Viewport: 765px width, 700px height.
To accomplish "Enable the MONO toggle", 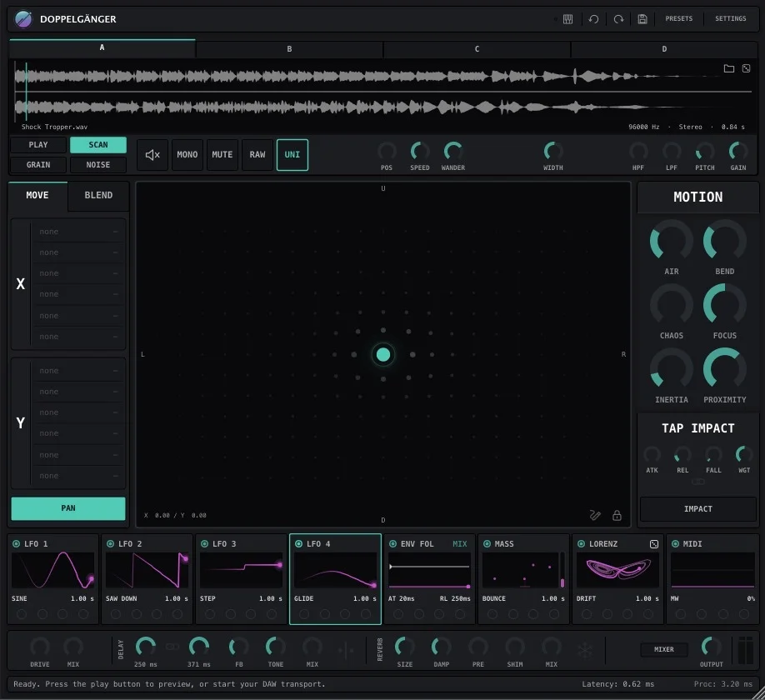I will [x=187, y=155].
